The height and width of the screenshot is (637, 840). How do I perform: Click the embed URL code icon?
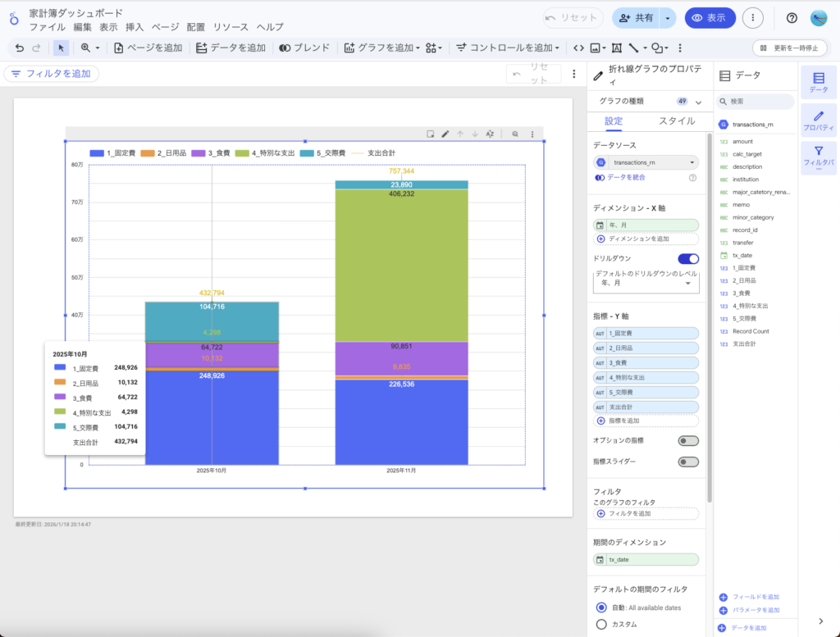click(578, 48)
